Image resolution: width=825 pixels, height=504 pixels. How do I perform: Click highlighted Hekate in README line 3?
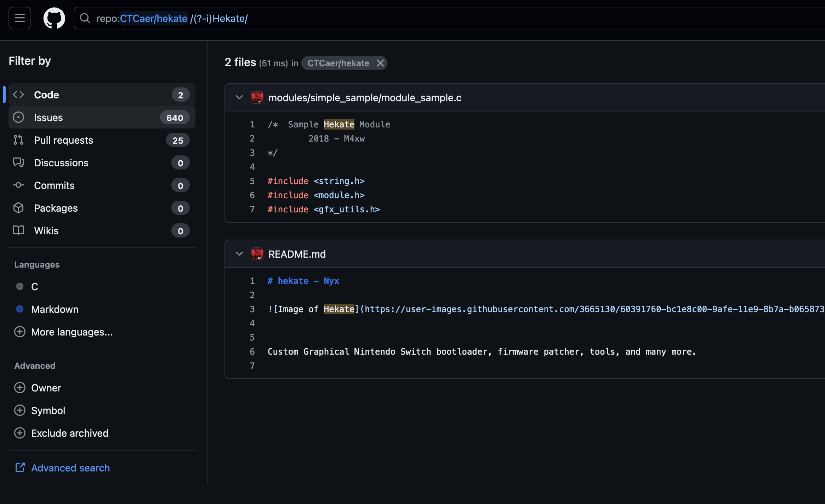tap(339, 309)
